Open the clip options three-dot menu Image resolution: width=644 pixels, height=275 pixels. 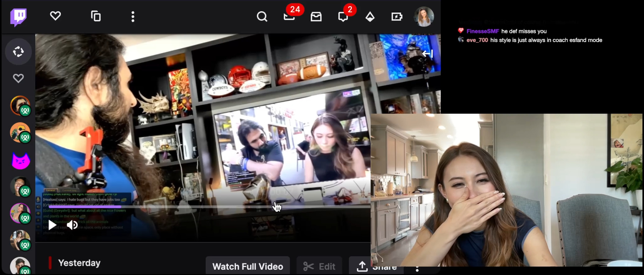(417, 269)
